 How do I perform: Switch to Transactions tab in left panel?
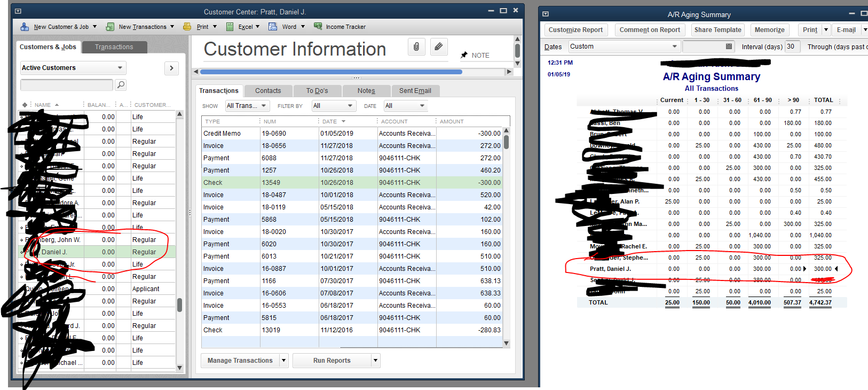pos(114,47)
